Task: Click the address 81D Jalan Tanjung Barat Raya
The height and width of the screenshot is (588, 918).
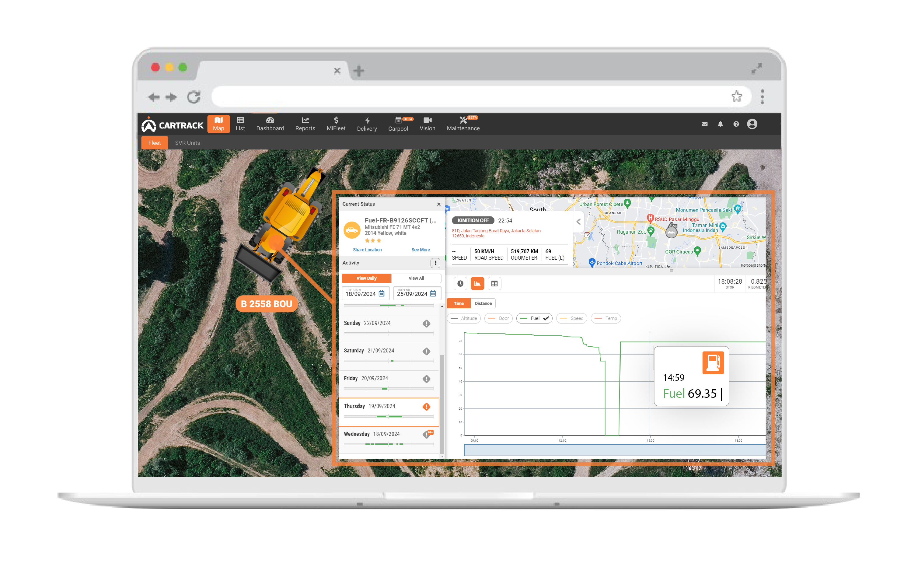Action: point(496,233)
